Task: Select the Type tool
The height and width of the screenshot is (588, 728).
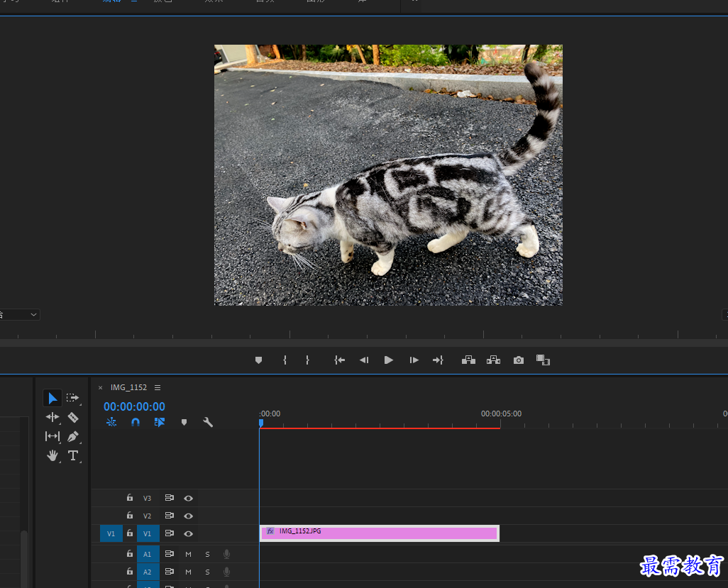Action: pos(73,456)
